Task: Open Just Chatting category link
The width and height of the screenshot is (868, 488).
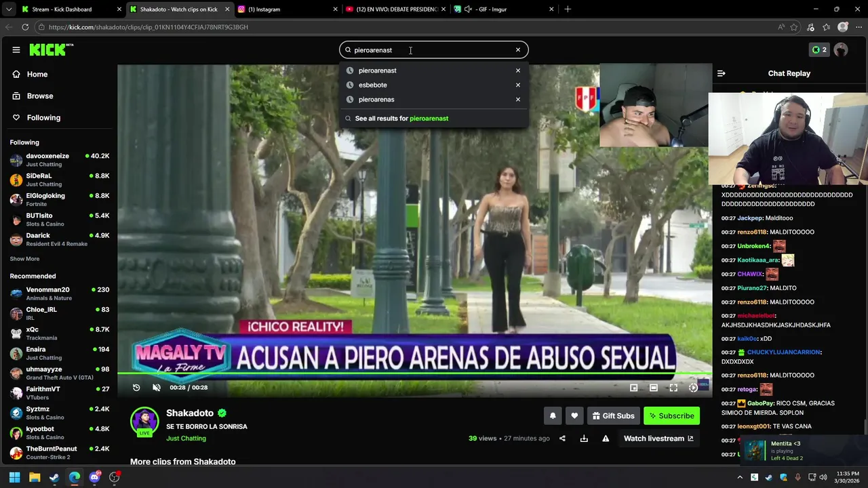Action: point(186,439)
